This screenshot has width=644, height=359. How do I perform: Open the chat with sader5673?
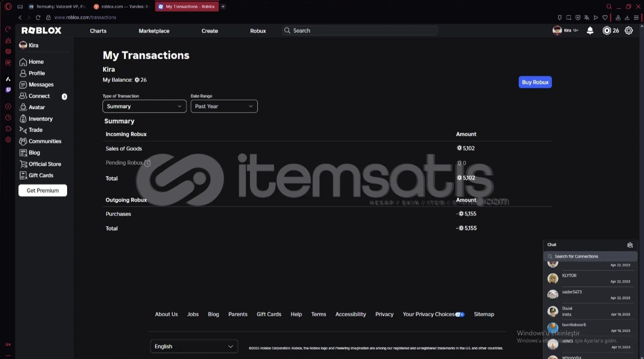(589, 295)
